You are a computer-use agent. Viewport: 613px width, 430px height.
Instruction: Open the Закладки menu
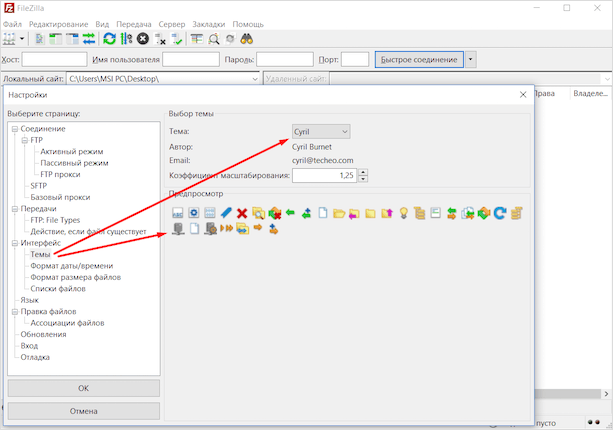(x=209, y=23)
